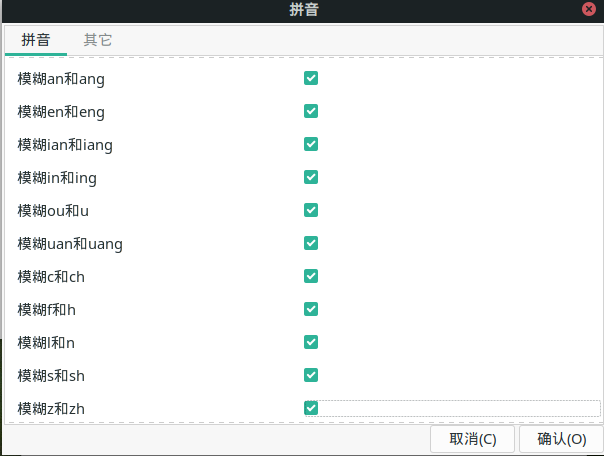This screenshot has height=456, width=604.
Task: Disable the 模糊ian和iang option checkbox
Action: (x=311, y=144)
